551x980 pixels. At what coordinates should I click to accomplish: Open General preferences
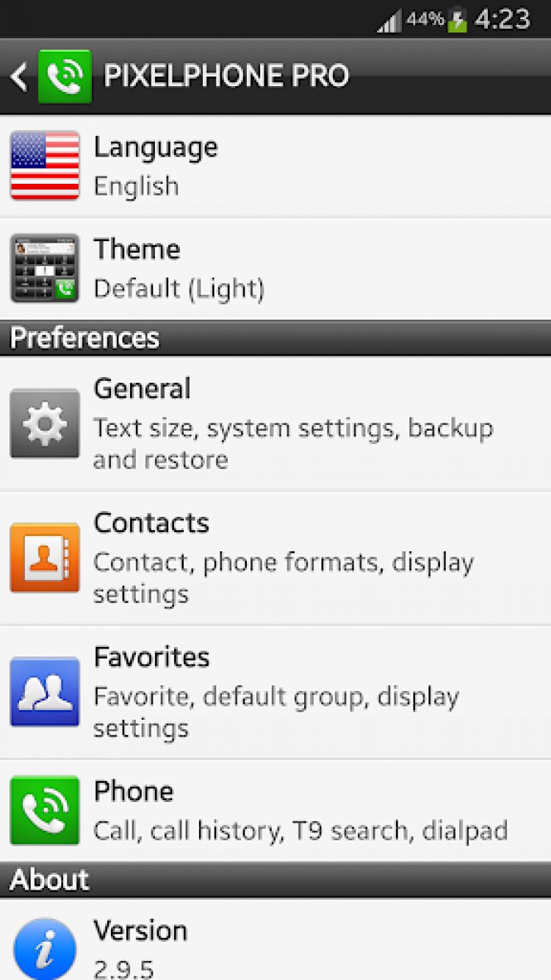[294, 424]
